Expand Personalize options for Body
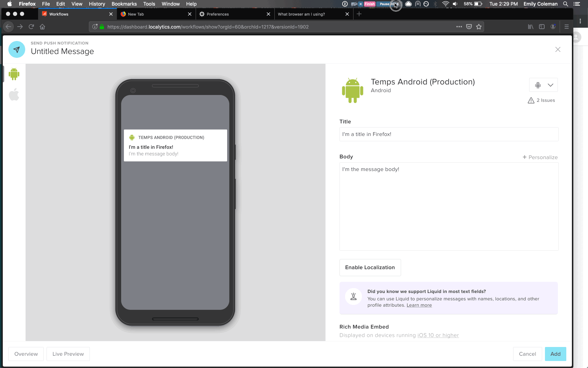 tap(540, 157)
